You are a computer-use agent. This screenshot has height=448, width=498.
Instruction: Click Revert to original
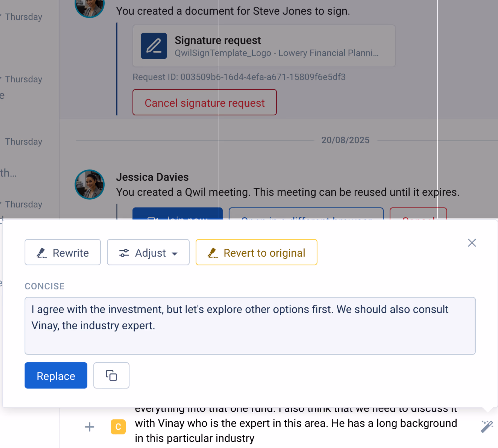pyautogui.click(x=256, y=252)
